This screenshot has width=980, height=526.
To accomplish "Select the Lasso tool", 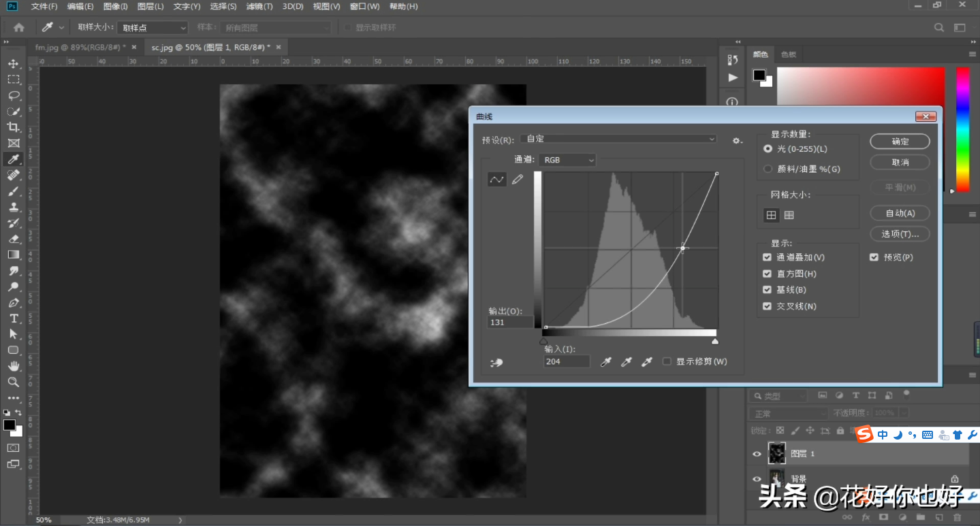I will click(x=13, y=95).
